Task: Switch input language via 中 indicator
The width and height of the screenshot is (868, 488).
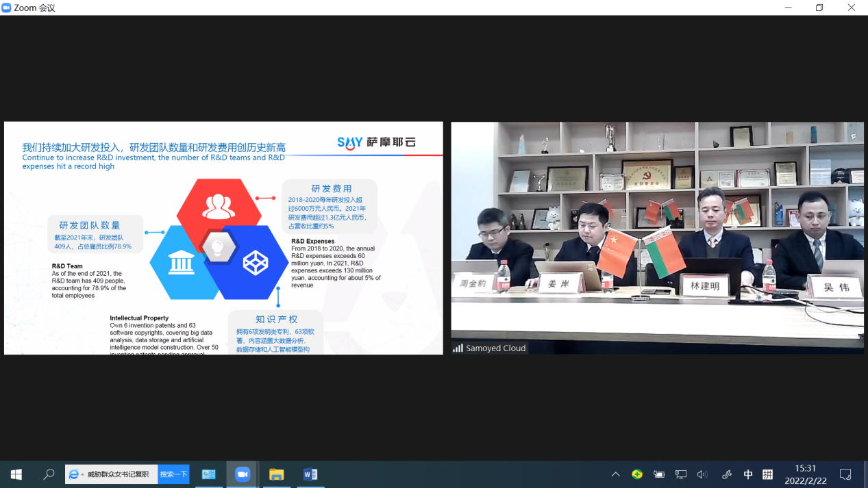Action: (x=748, y=474)
